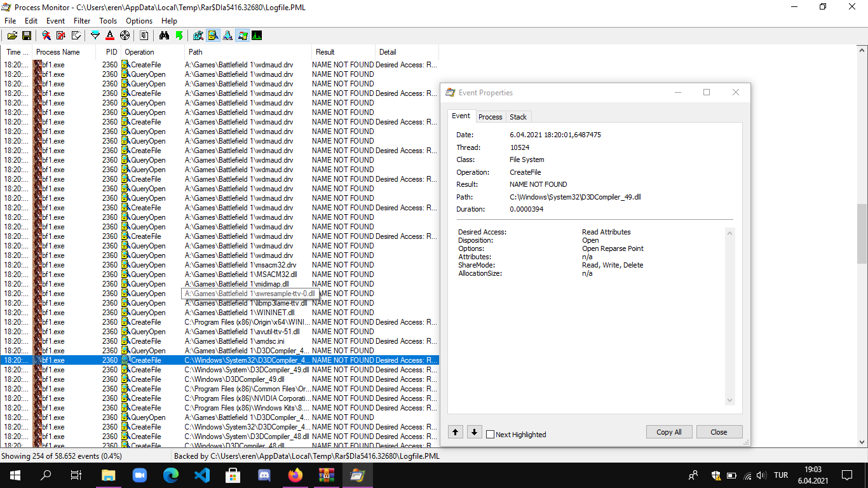Viewport: 868px width, 488px height.
Task: Click the status bar event count text
Action: click(x=62, y=456)
